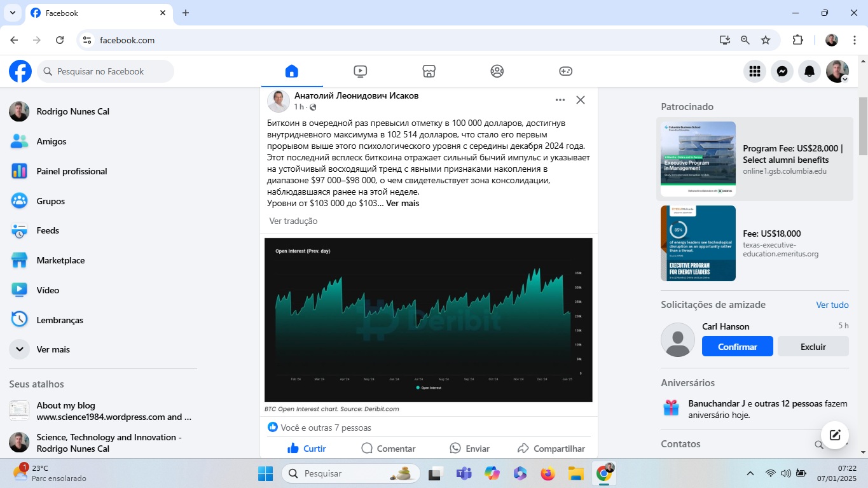Click Compartilhar on the post

point(551,449)
